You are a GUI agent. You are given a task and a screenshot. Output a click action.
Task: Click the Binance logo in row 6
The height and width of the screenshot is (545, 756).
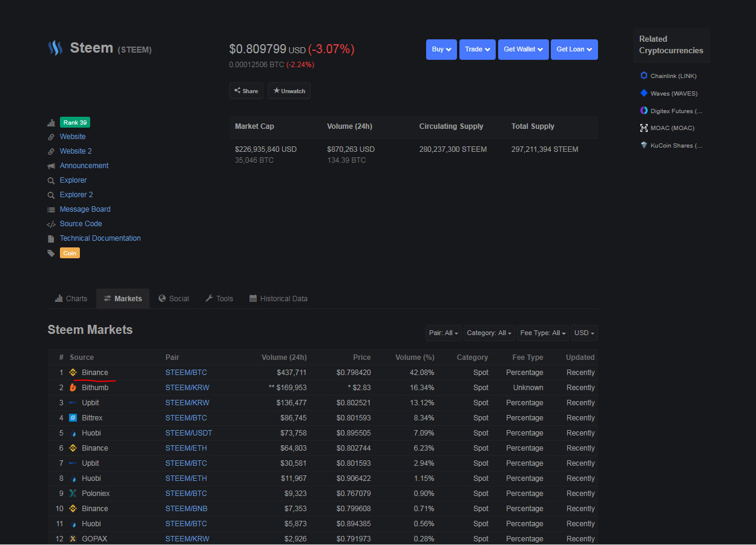click(x=73, y=448)
